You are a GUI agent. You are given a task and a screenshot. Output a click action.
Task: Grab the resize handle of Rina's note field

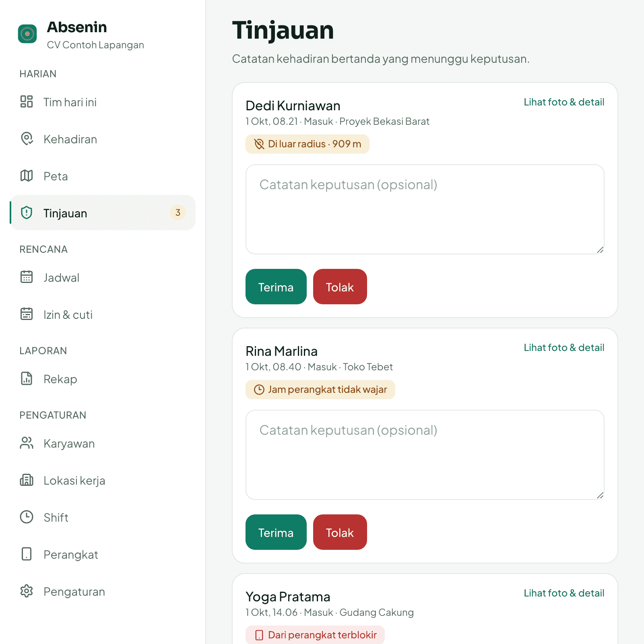tap(600, 495)
